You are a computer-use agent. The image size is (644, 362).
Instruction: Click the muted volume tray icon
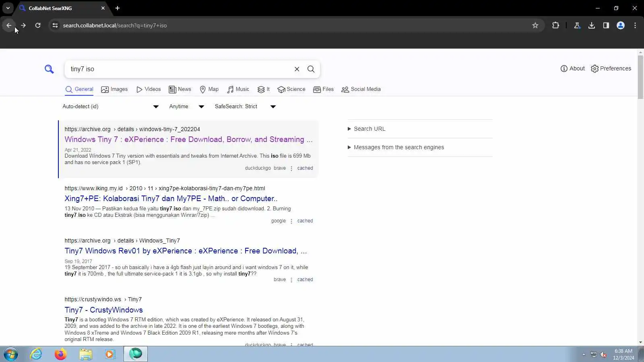pos(603,354)
